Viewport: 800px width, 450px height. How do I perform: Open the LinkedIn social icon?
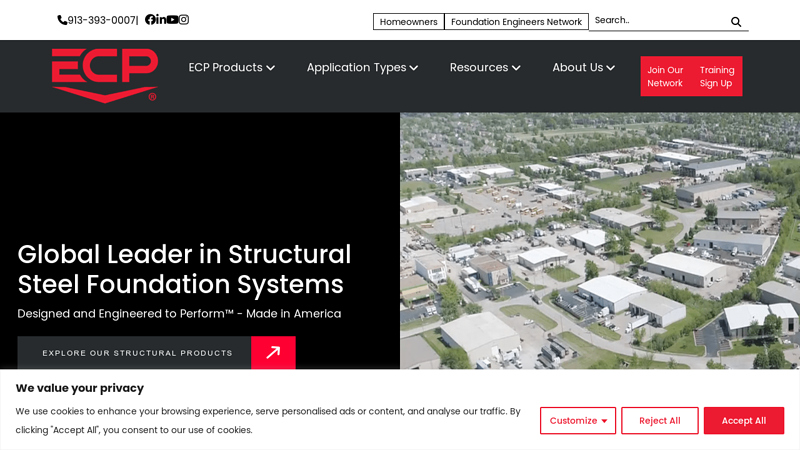[161, 19]
